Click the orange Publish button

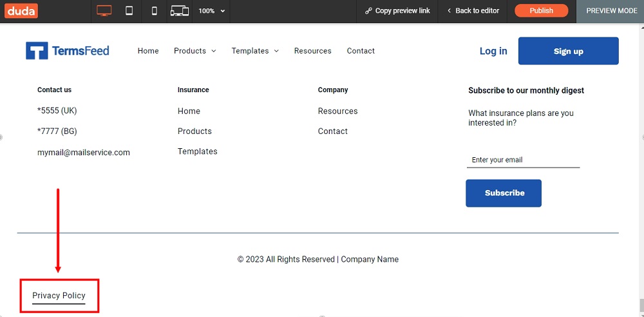coord(542,11)
